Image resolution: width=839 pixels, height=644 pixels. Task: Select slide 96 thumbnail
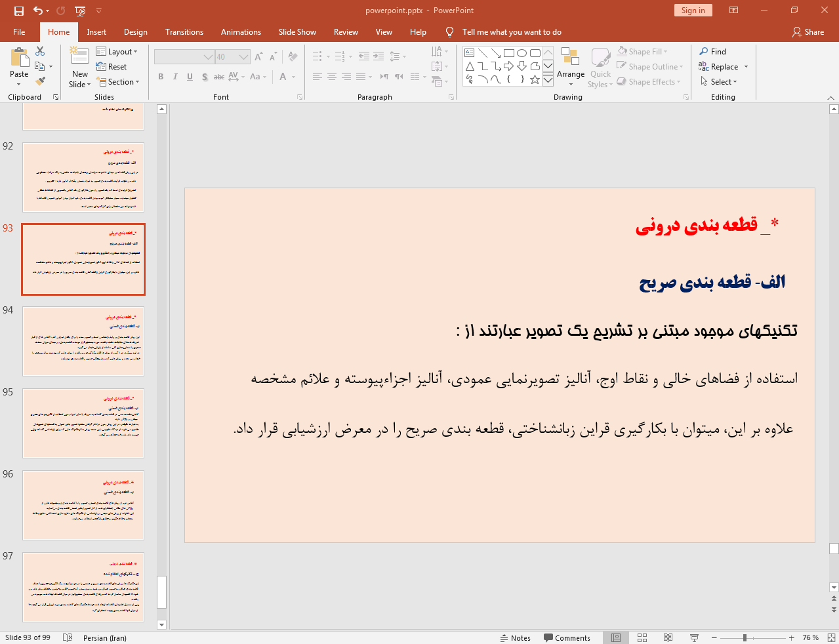[x=83, y=505]
